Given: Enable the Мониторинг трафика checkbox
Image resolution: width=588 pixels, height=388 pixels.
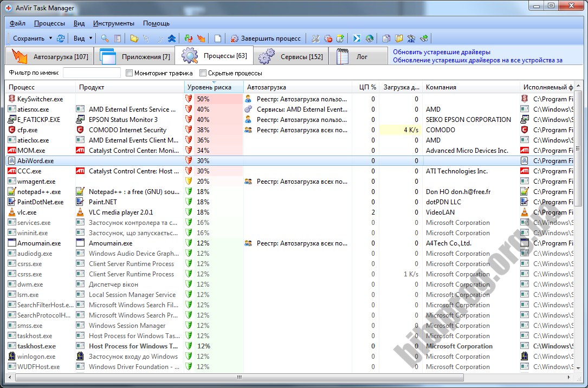Looking at the screenshot, I should click(x=130, y=73).
